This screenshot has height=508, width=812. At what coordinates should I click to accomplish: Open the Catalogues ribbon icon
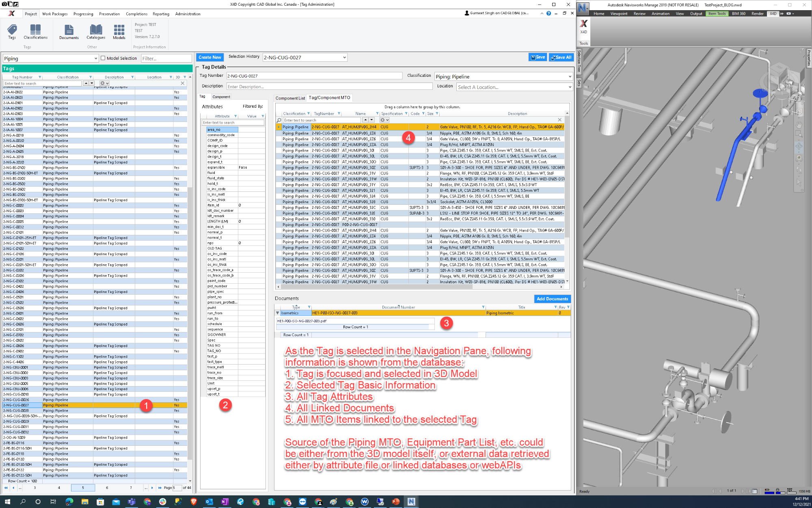pyautogui.click(x=96, y=32)
